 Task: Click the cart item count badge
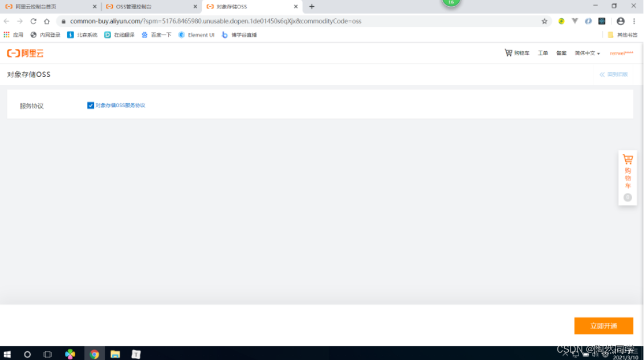click(627, 198)
